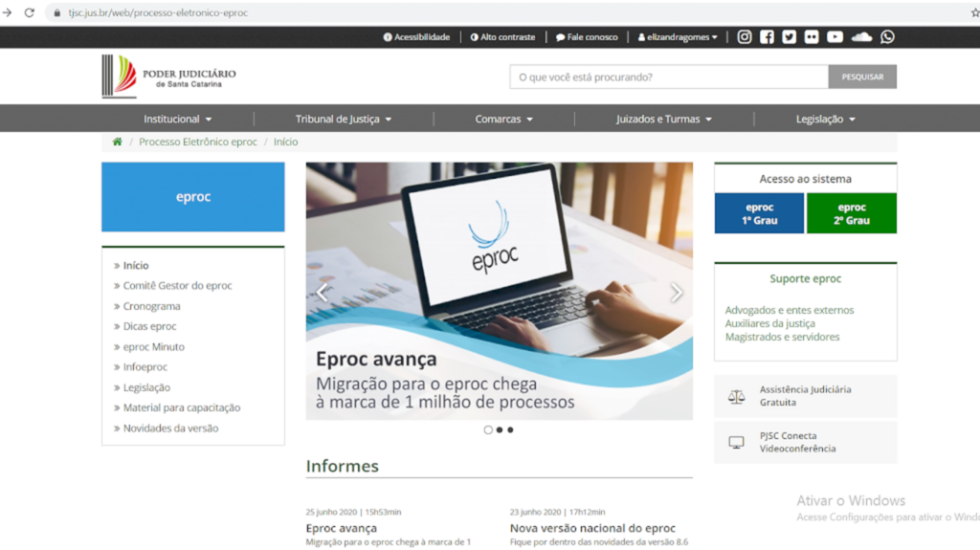The image size is (980, 550).
Task: Click the Poder Judiciário de Santa Catarina logo
Action: [x=169, y=77]
